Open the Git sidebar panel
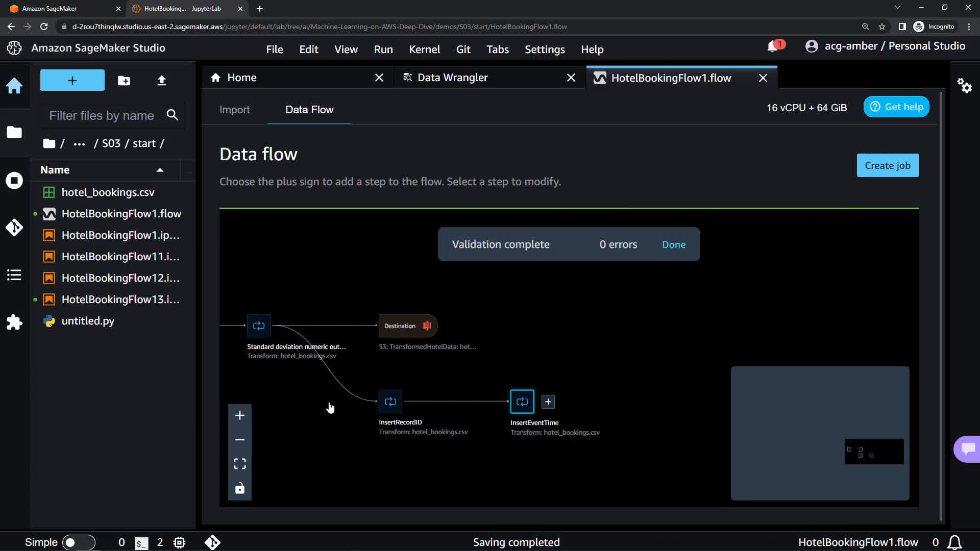The width and height of the screenshot is (980, 551). pyautogui.click(x=14, y=227)
